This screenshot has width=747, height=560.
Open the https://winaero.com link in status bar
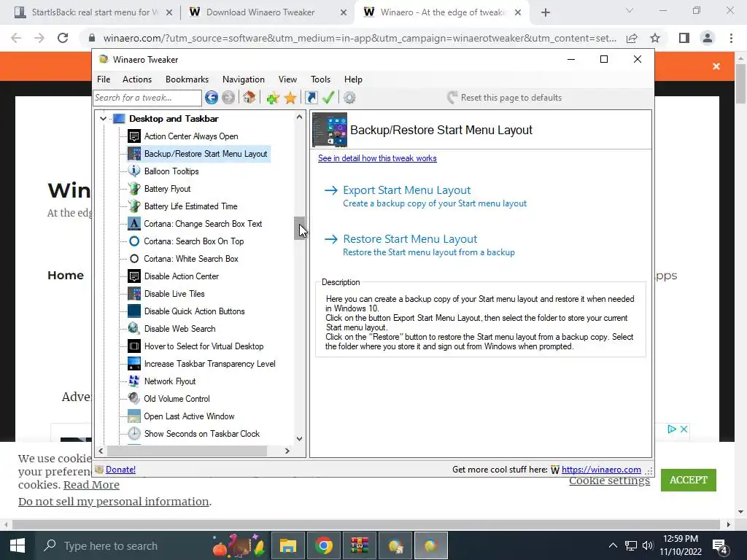tap(601, 470)
